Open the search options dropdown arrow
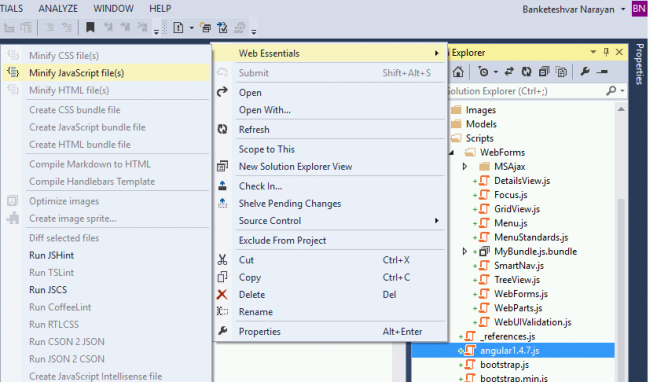Image resolution: width=650 pixels, height=382 pixels. coord(622,91)
